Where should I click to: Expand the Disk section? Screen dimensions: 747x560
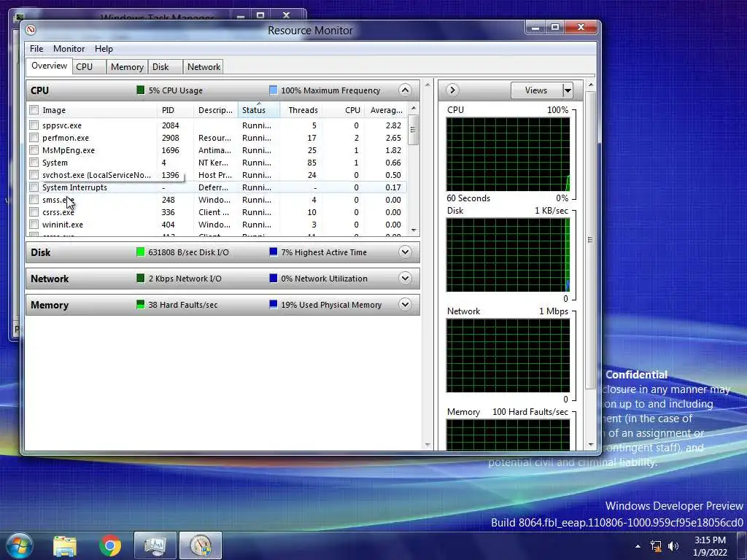tap(405, 252)
